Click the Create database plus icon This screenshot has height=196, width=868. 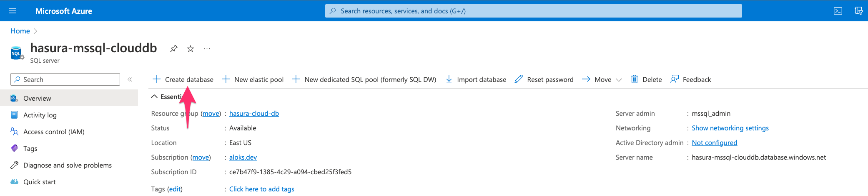click(156, 79)
